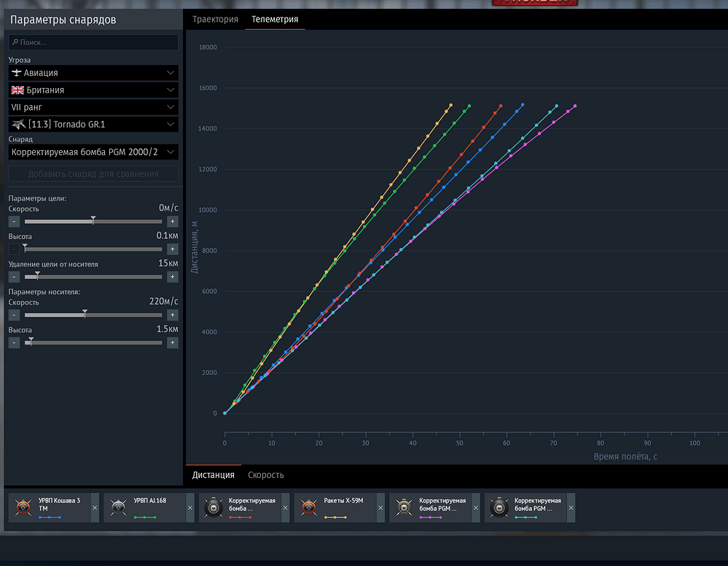Click the carrier speed slider handle
Screen dimensions: 728x566
pyautogui.click(x=85, y=313)
